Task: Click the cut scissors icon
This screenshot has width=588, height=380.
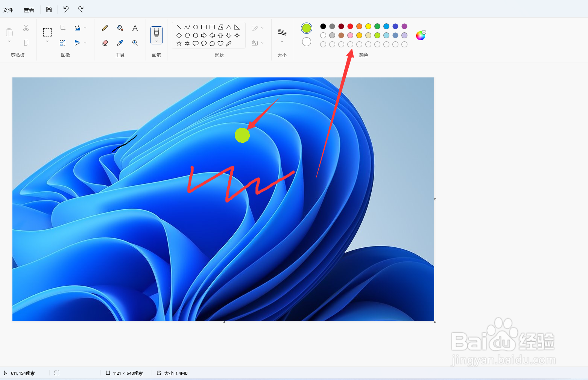Action: (x=26, y=28)
